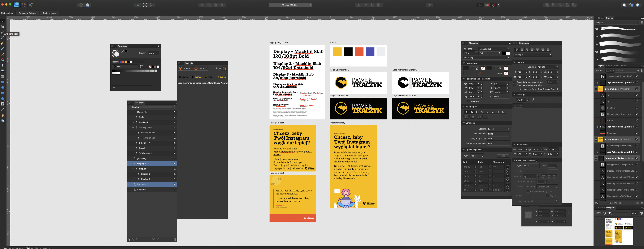Collapse the Justification section

coord(515,144)
